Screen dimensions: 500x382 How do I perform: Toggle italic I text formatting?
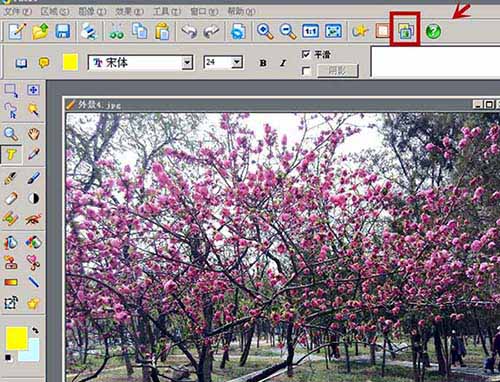[283, 63]
